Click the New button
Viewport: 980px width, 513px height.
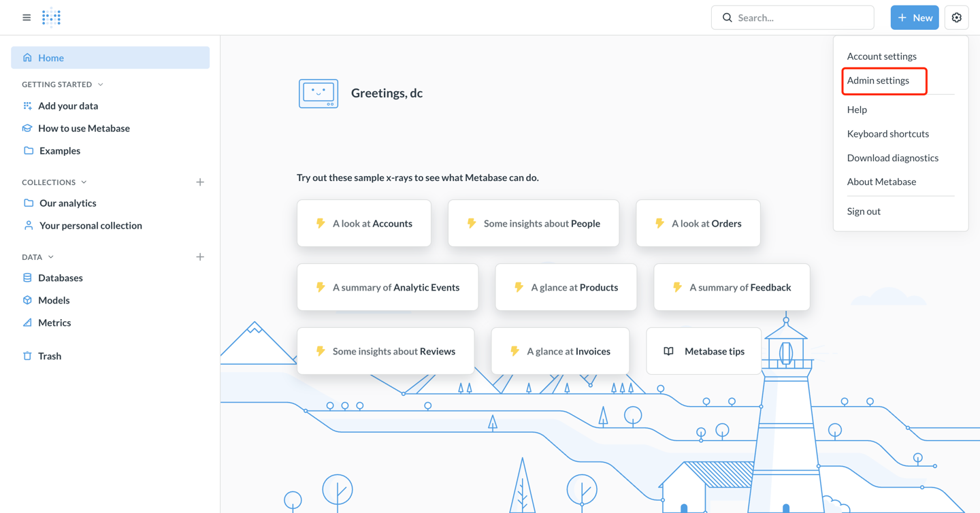915,17
